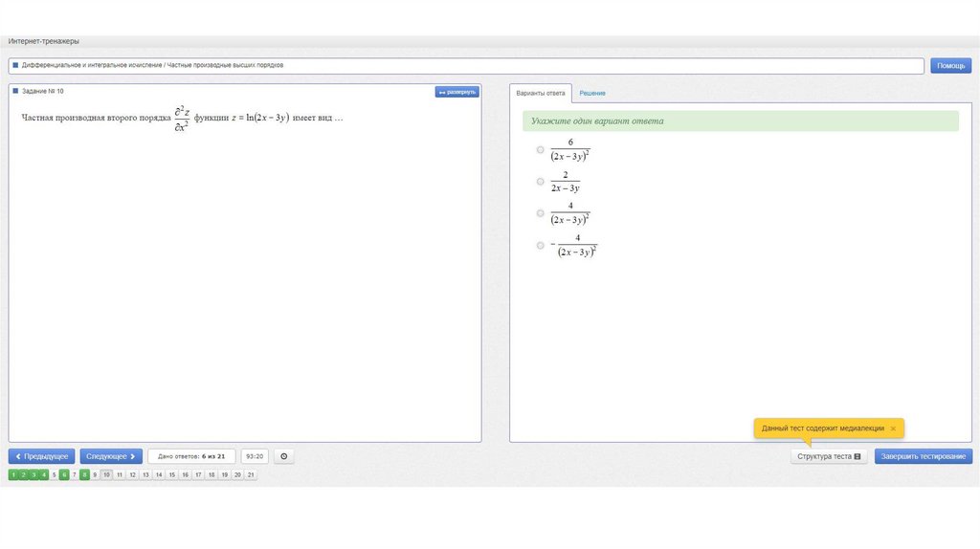Click the 'развернуть' expand button
Viewport: 980px width, 549px height.
click(457, 92)
